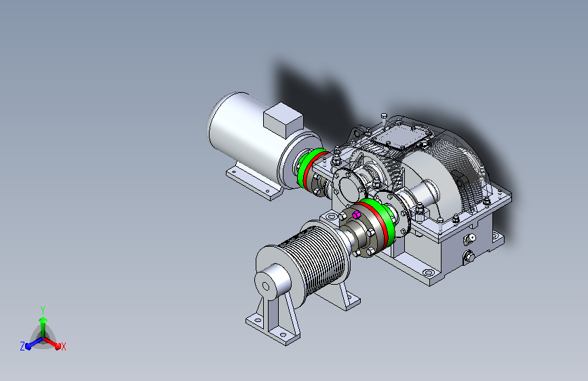The height and width of the screenshot is (381, 588).
Task: Click the blue Z axis arrow on the triad
Action: tap(33, 343)
